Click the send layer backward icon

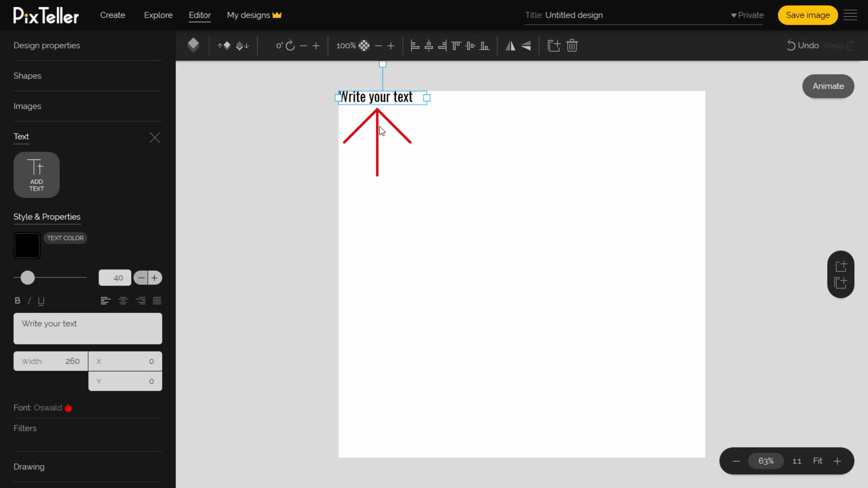243,46
